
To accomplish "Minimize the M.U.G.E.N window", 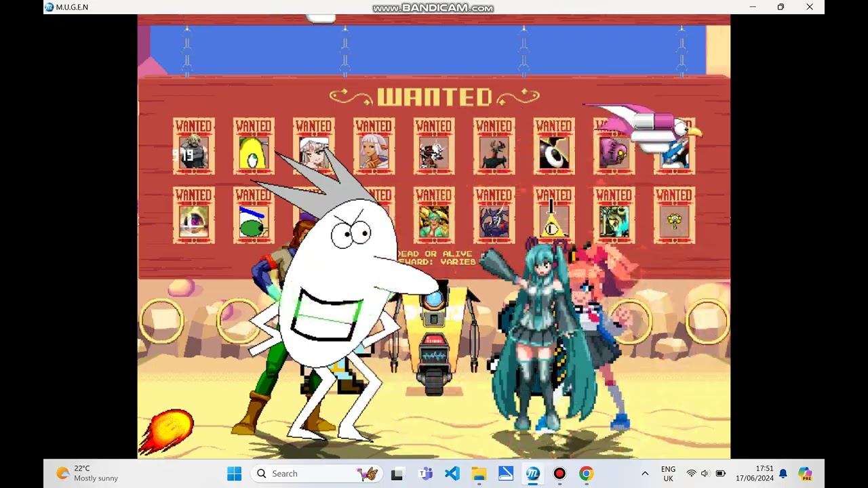I will pyautogui.click(x=752, y=7).
